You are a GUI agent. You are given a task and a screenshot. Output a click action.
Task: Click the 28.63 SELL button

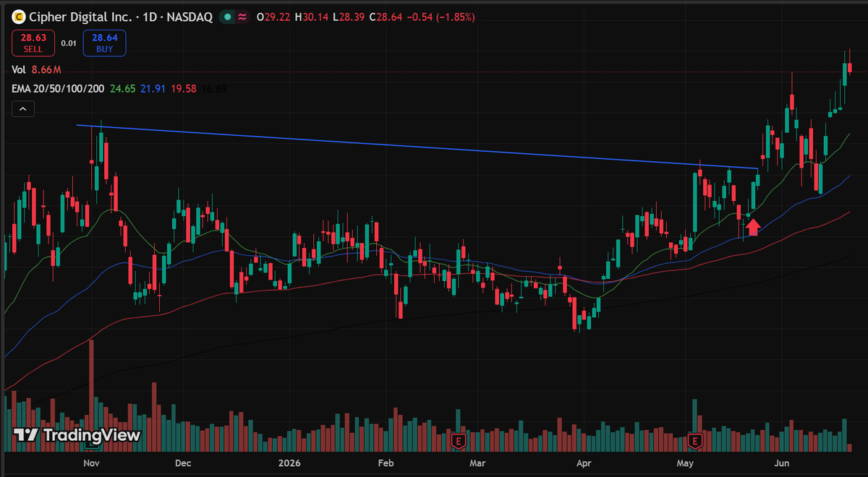pos(33,43)
